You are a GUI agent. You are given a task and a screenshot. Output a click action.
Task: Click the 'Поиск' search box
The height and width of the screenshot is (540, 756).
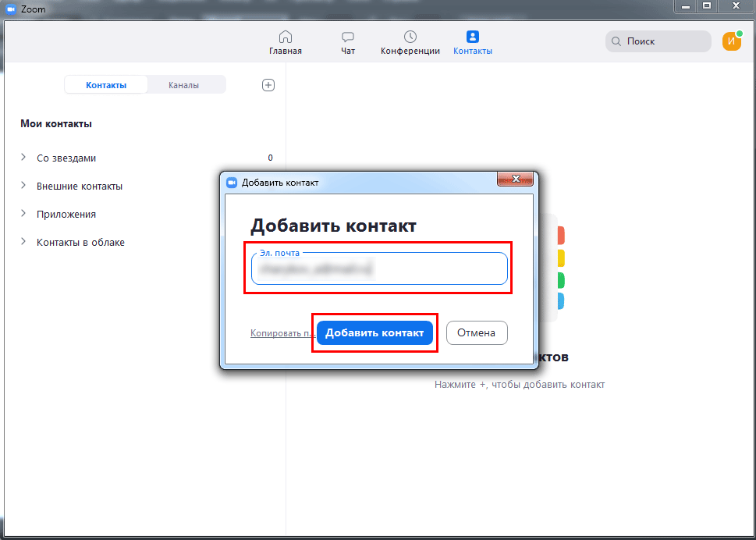point(663,41)
